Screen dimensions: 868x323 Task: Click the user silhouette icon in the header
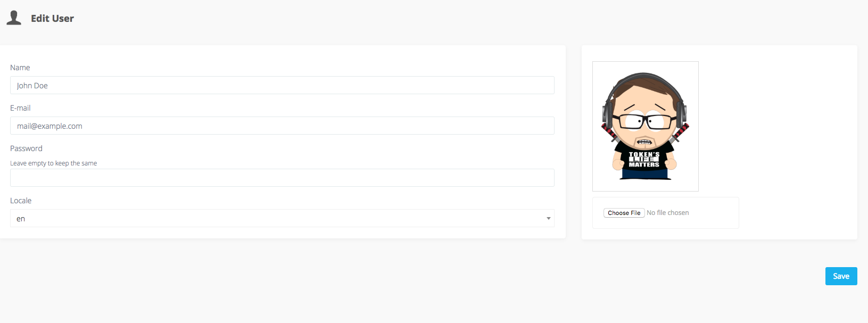pyautogui.click(x=14, y=18)
